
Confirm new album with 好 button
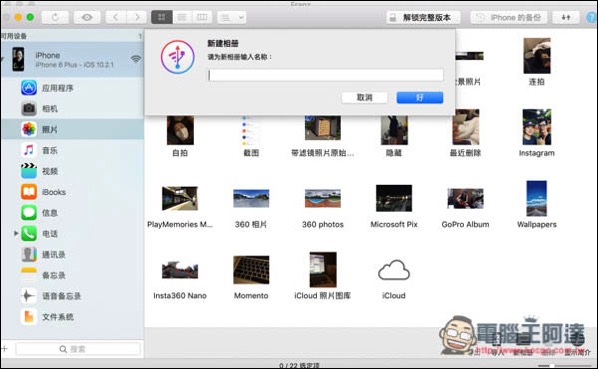[420, 98]
